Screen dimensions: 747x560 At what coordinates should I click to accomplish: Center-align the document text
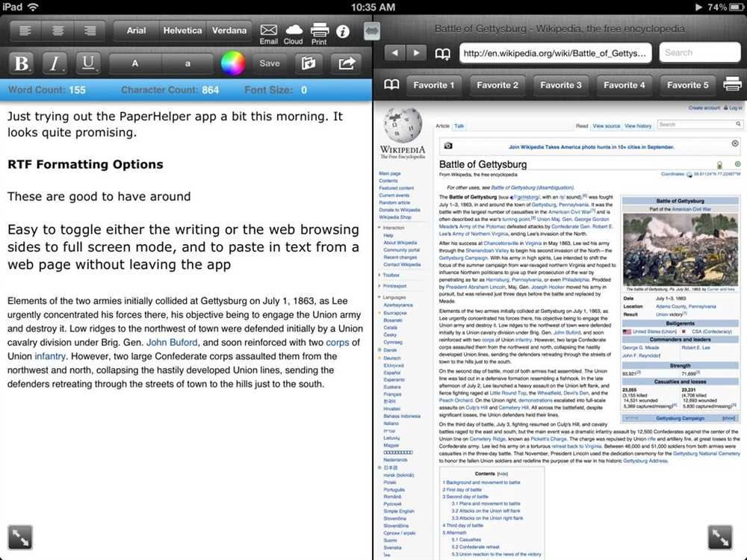click(58, 31)
